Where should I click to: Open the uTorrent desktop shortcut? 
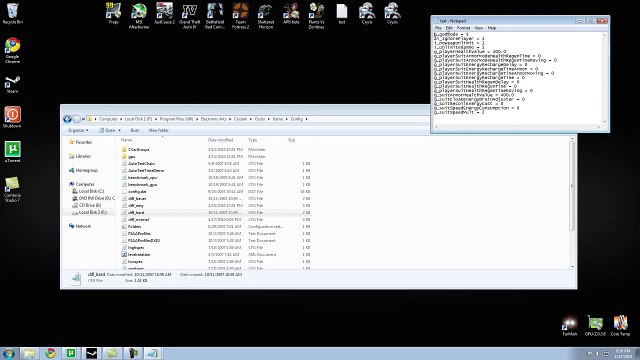tap(13, 151)
